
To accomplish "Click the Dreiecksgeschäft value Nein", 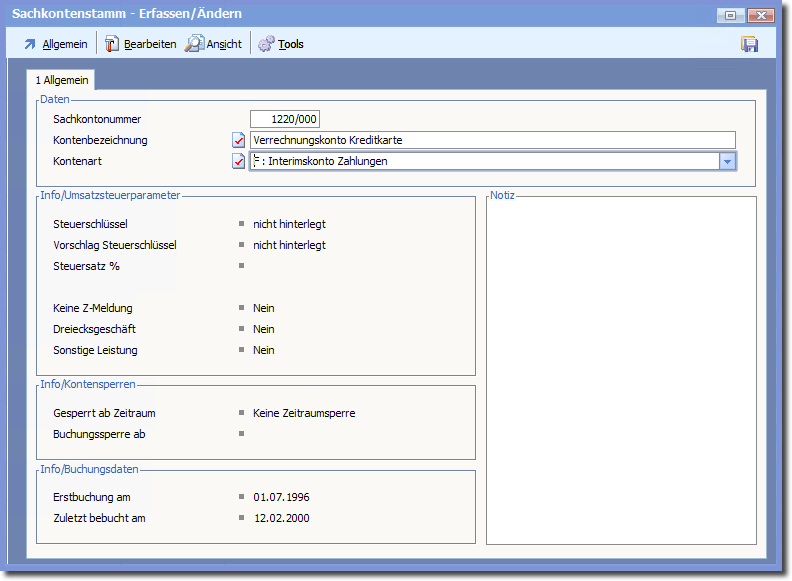I will [x=263, y=329].
